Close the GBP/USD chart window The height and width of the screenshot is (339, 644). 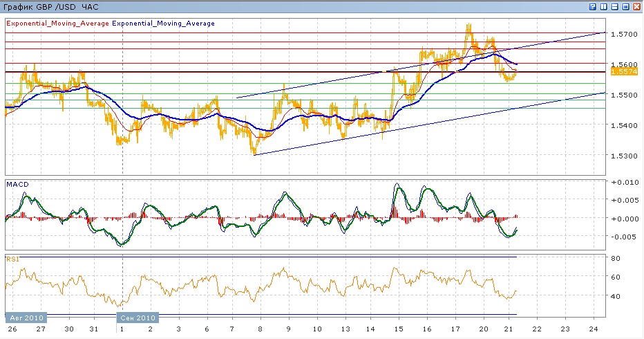coord(636,6)
